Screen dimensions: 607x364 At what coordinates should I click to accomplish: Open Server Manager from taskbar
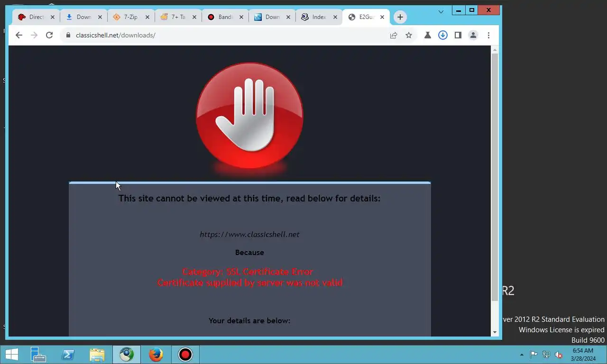[38, 355]
